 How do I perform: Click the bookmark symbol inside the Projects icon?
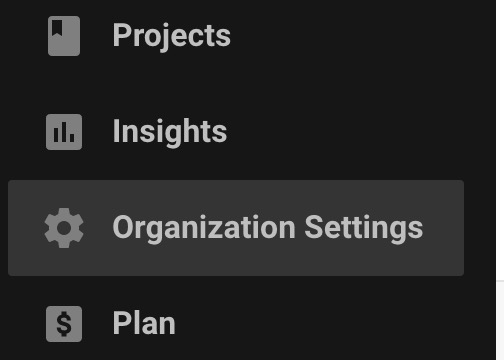(x=57, y=27)
